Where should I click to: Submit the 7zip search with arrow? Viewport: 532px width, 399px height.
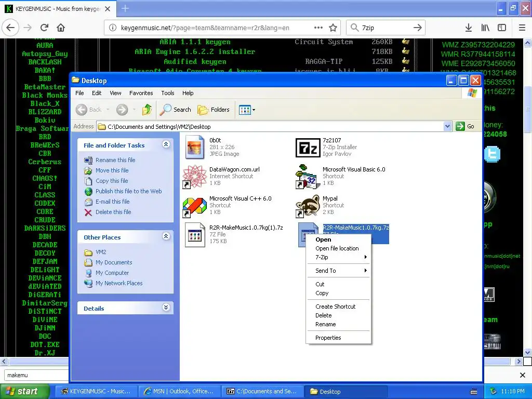[x=418, y=28]
